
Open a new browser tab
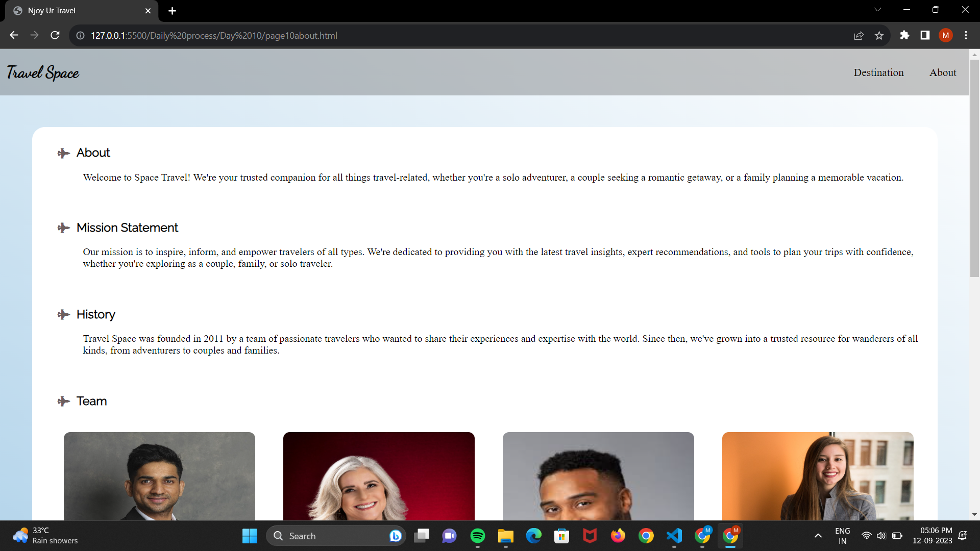tap(172, 11)
